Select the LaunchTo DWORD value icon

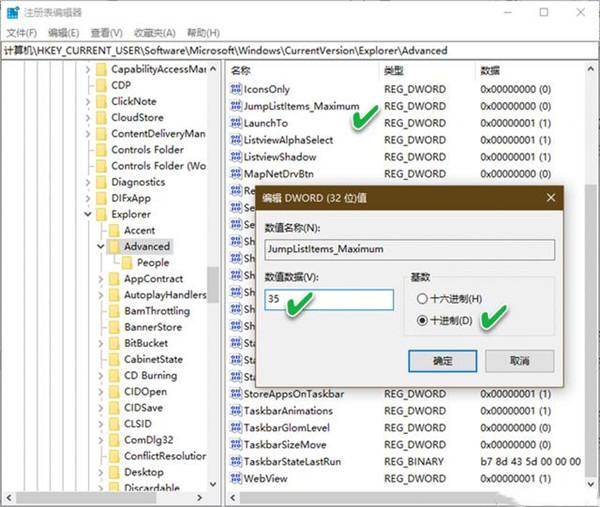coord(236,123)
